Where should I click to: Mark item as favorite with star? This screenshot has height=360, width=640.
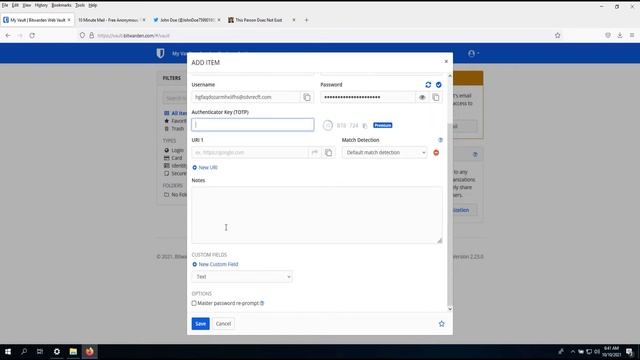point(441,324)
